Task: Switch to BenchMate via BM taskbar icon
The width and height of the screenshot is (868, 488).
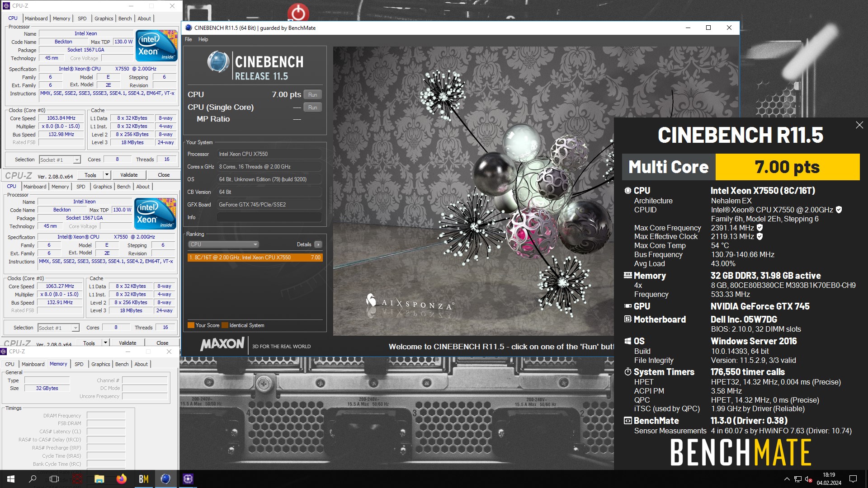Action: (144, 479)
